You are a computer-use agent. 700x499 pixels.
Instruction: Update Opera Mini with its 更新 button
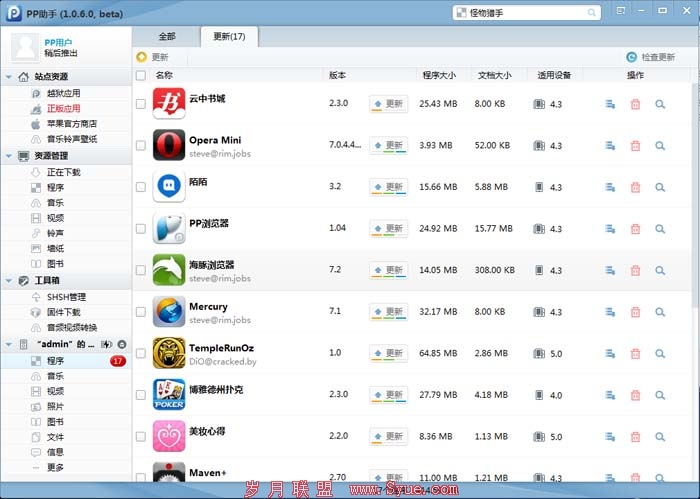(x=388, y=146)
